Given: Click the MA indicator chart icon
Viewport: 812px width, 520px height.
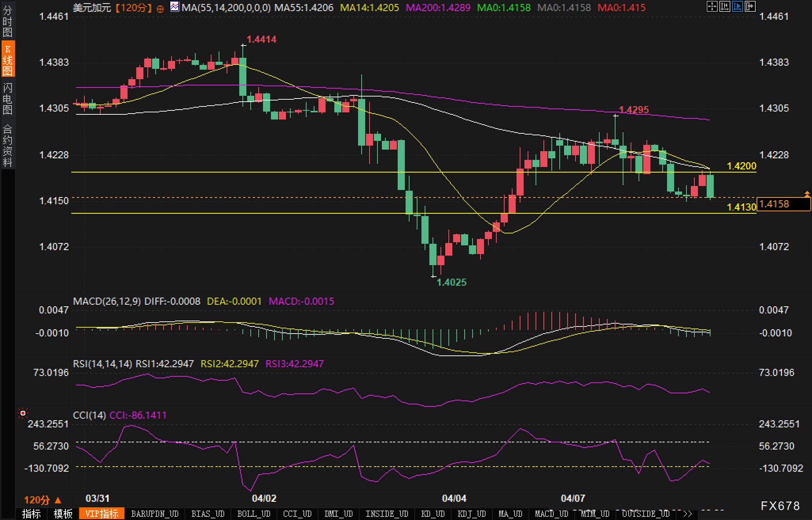Looking at the screenshot, I should click(174, 7).
